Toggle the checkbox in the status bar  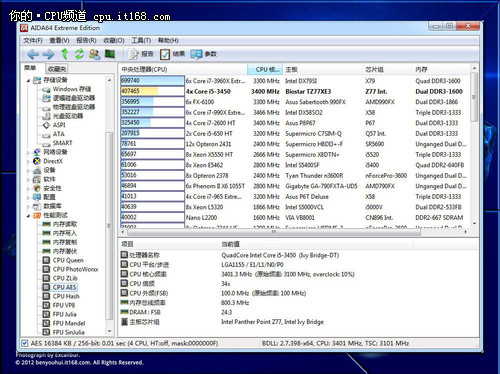point(24,343)
